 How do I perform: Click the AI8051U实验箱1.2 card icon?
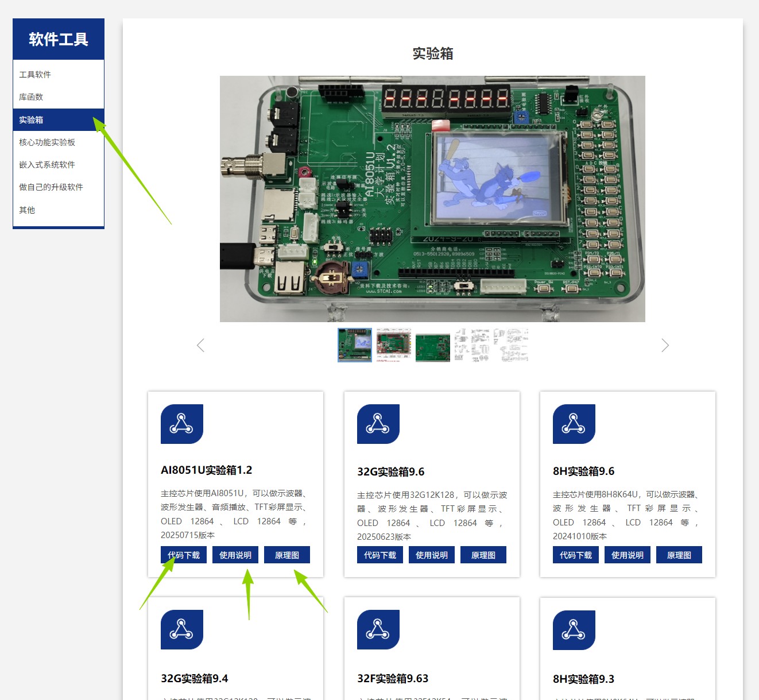182,424
